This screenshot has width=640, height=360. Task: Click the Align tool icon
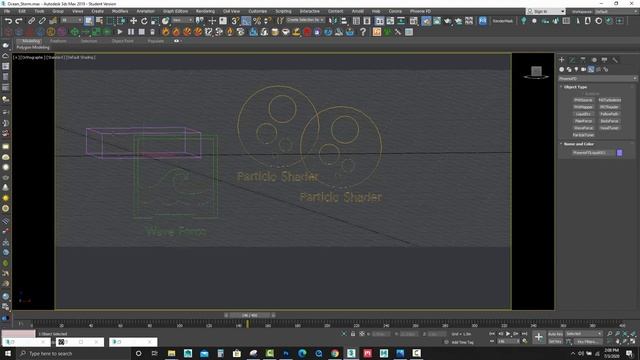point(344,21)
